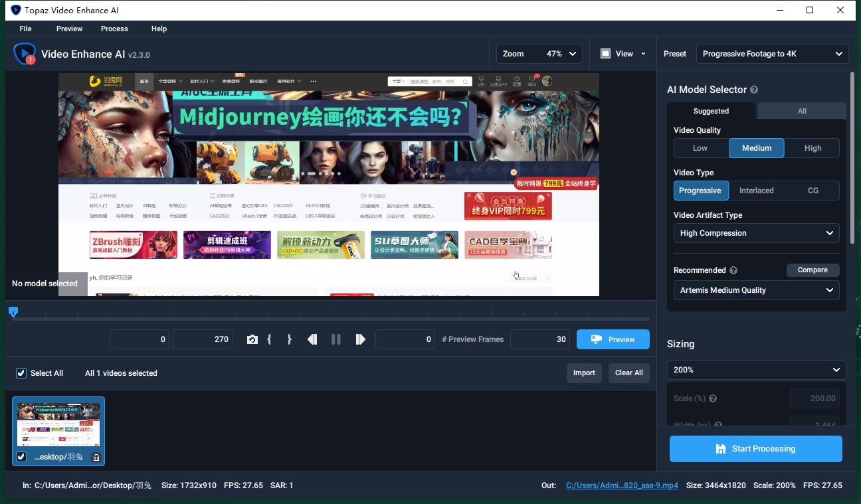
Task: Click the timeline playhead marker
Action: (x=13, y=312)
